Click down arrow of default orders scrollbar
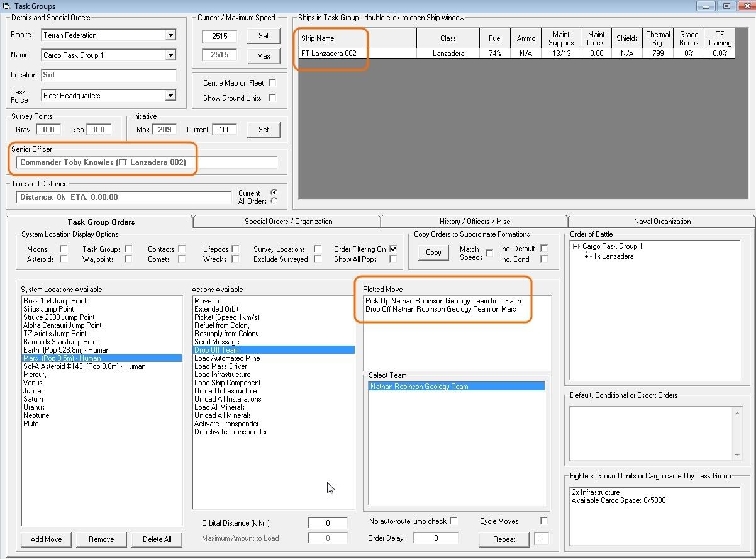Screen dimensions: 756x559 point(737,455)
